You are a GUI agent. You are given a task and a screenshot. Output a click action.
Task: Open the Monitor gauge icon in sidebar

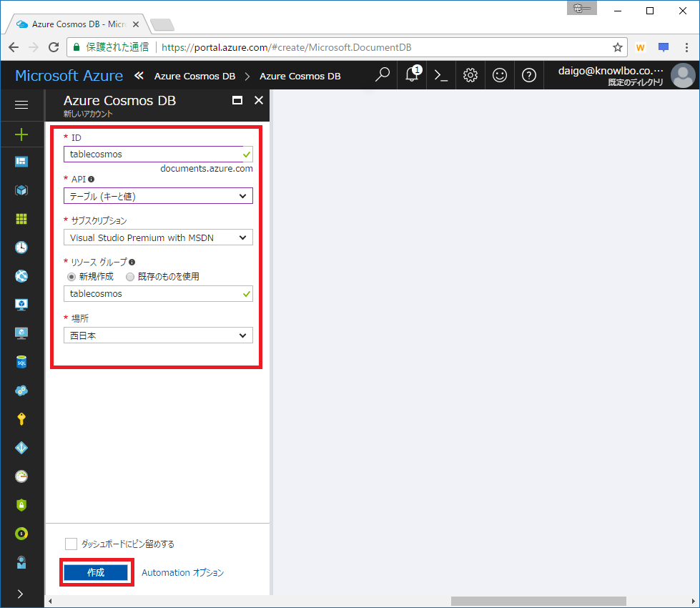tap(21, 476)
